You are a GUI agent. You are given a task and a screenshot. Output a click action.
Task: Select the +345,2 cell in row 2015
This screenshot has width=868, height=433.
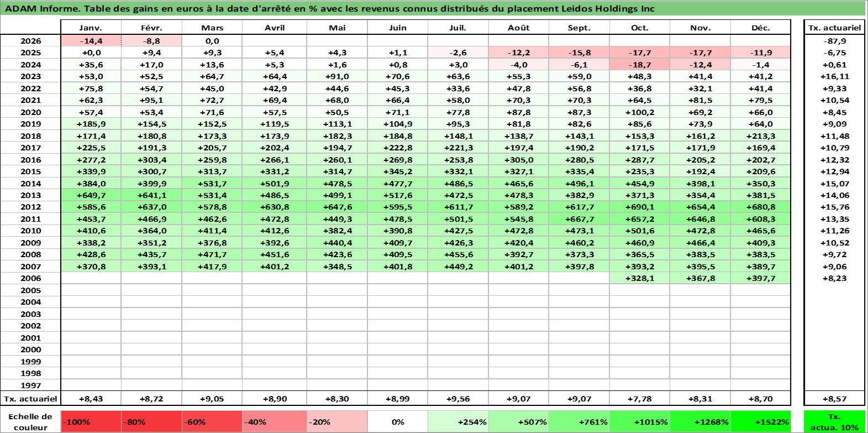point(397,171)
